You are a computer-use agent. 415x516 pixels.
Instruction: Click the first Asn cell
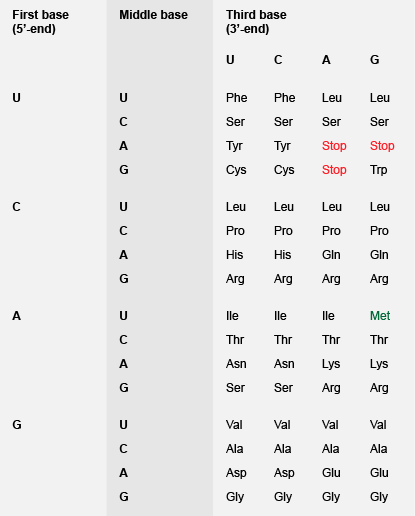tap(236, 364)
